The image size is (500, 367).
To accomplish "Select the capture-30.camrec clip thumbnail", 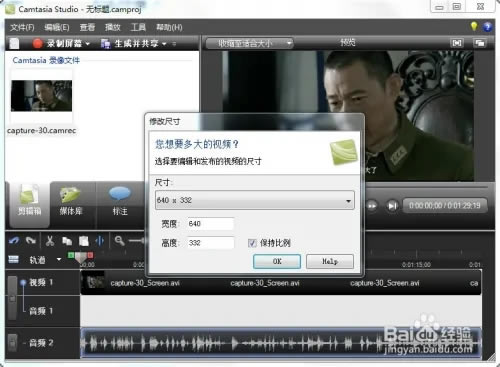I will coord(41,96).
